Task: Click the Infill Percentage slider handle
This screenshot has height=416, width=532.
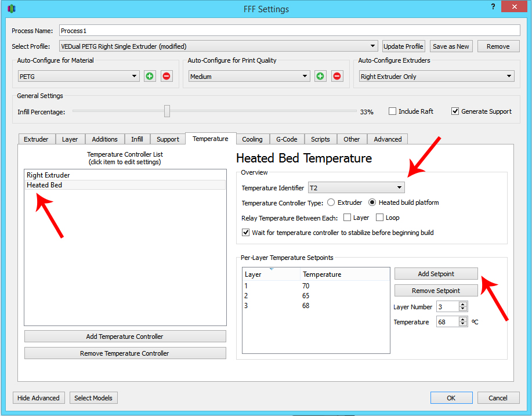Action: (x=167, y=111)
